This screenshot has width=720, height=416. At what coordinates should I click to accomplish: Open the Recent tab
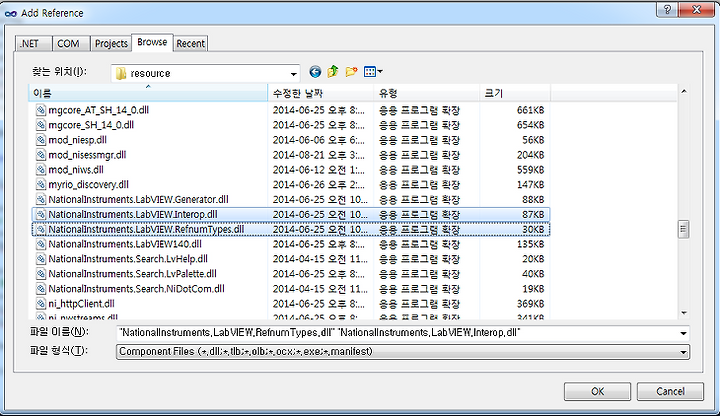pyautogui.click(x=191, y=44)
